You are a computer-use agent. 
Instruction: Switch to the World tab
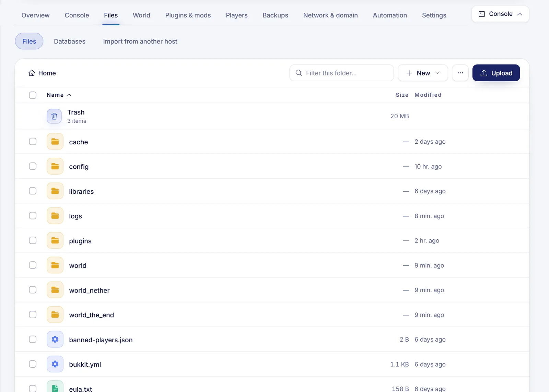click(x=141, y=15)
